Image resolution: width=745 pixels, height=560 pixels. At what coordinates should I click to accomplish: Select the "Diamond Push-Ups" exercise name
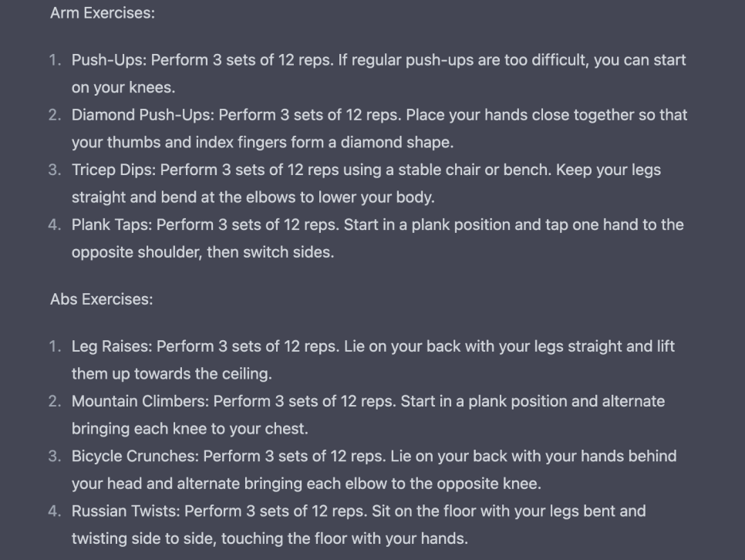click(x=143, y=115)
